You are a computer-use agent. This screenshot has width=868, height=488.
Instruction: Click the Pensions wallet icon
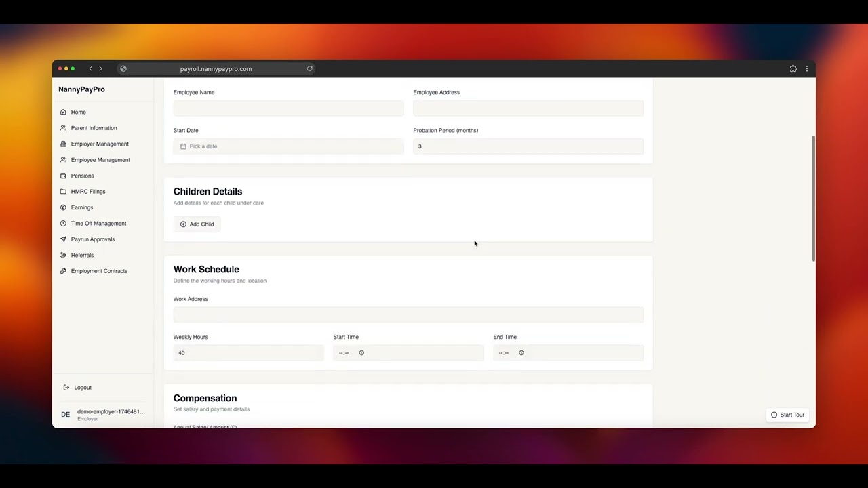(x=63, y=176)
